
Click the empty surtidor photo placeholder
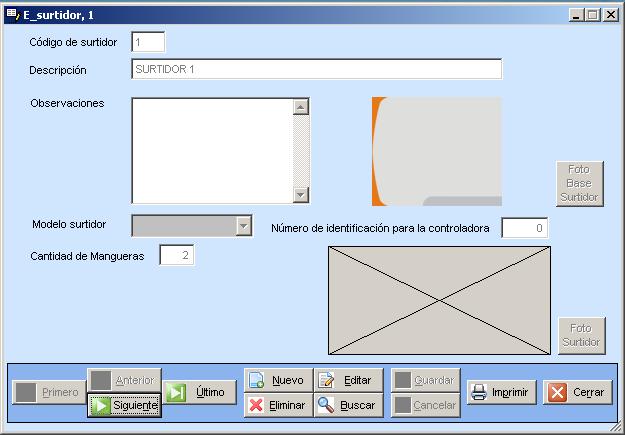pos(439,300)
